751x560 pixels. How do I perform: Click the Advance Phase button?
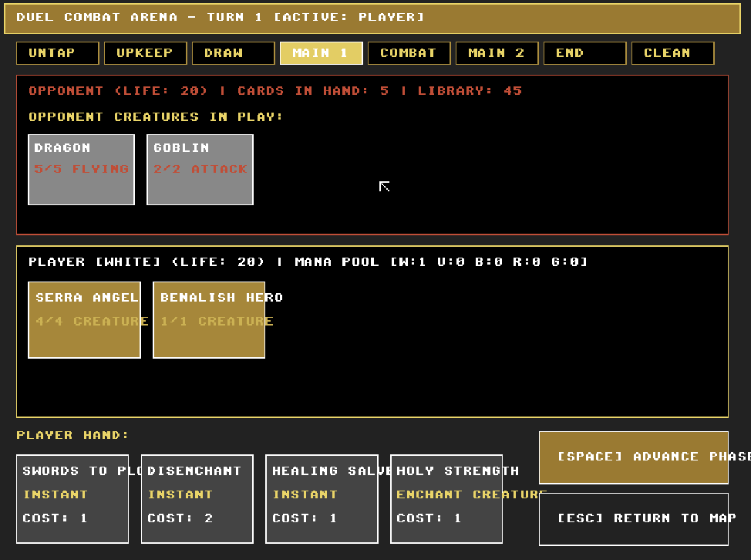pos(634,457)
